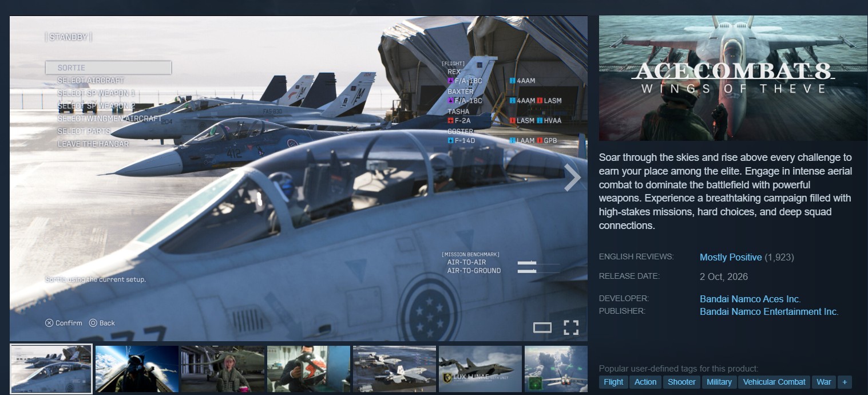
Task: Visit publisher Bandai Namco Entertainment Inc.
Action: (769, 311)
